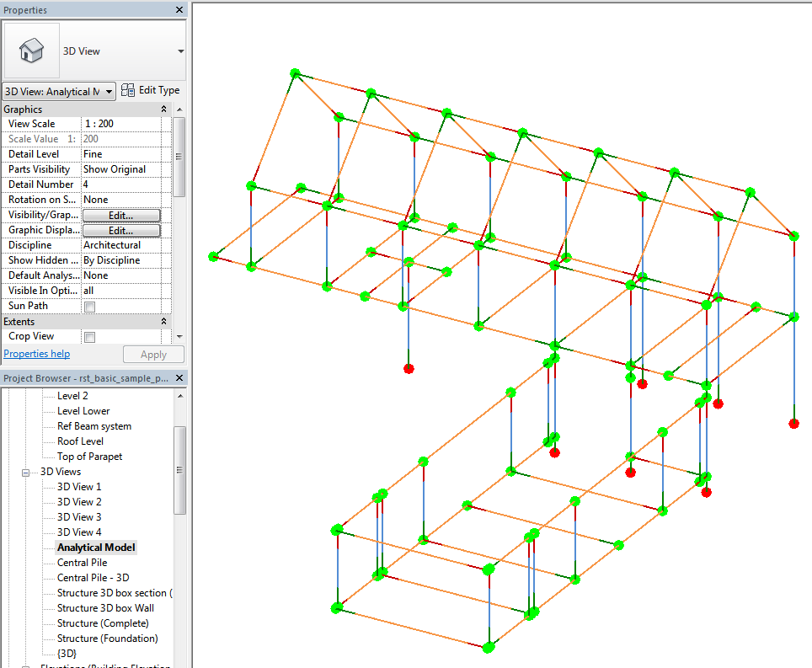Screen dimensions: 812x668
Task: Open 3D View 3
Action: pyautogui.click(x=79, y=516)
